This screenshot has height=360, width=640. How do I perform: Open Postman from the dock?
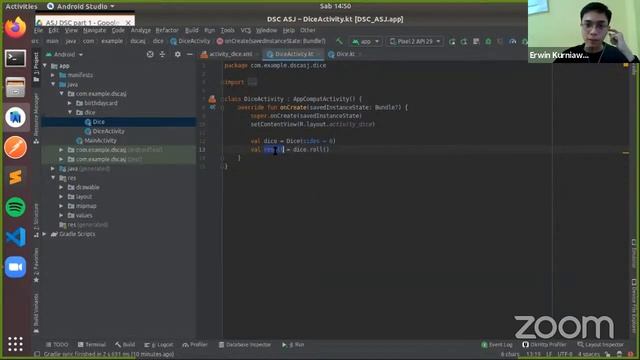pos(16,147)
